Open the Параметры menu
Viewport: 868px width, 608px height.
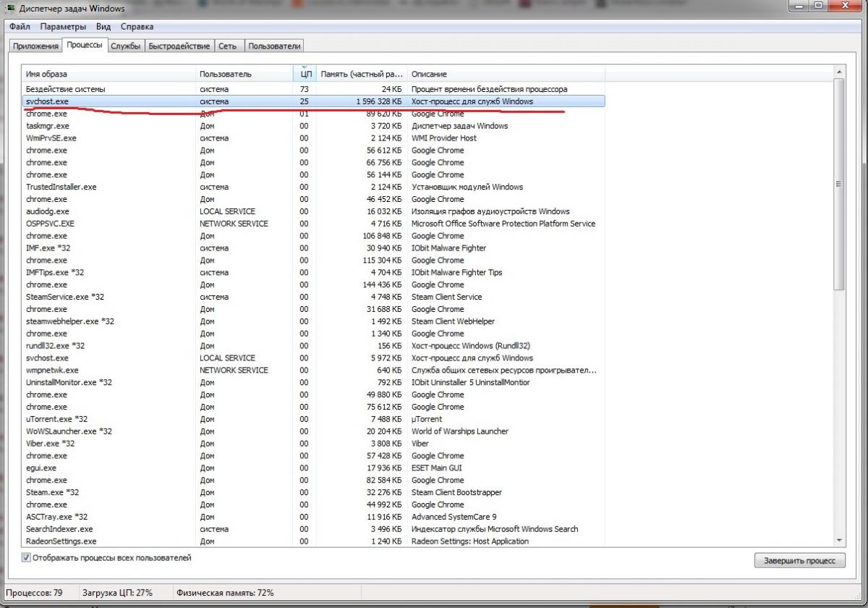63,27
